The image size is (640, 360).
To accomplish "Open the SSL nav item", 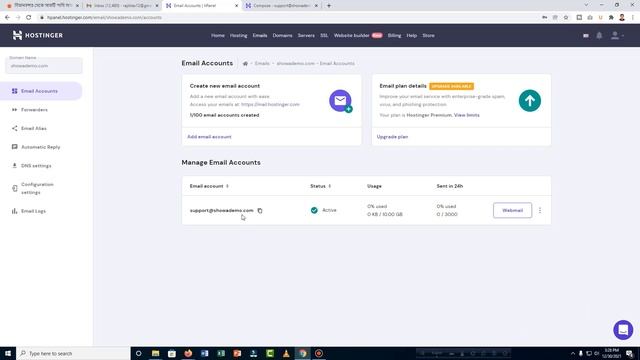I will pos(324,36).
